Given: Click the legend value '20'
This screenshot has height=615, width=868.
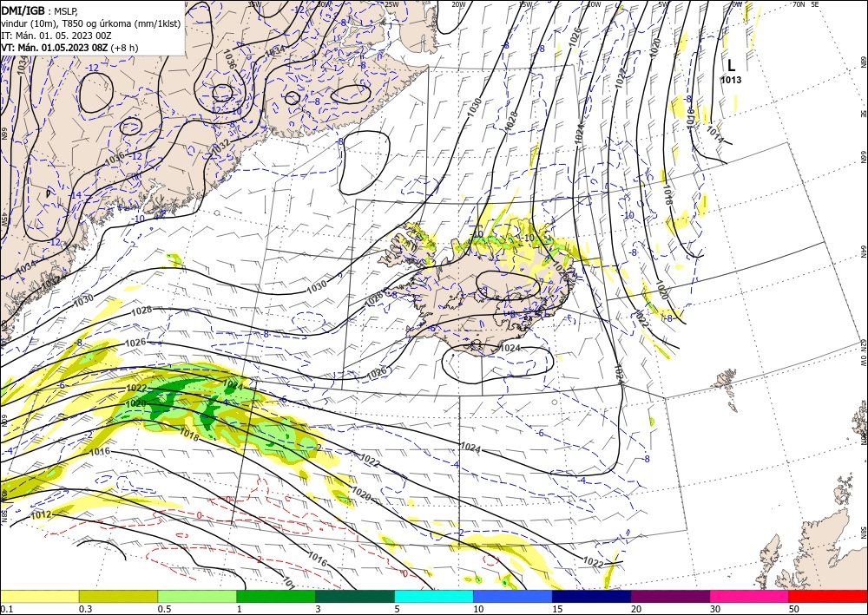Looking at the screenshot, I should pyautogui.click(x=636, y=609).
